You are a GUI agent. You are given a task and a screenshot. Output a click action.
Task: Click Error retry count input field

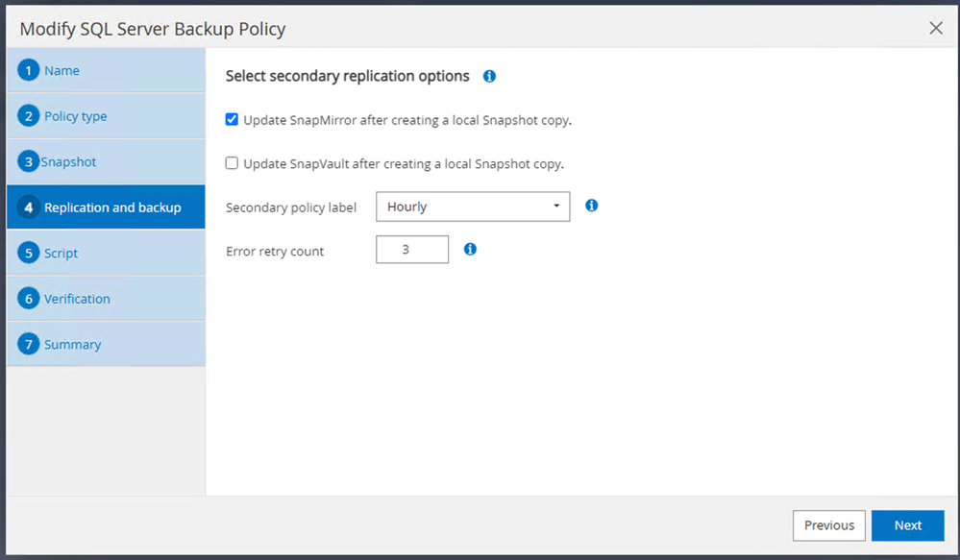coord(412,250)
